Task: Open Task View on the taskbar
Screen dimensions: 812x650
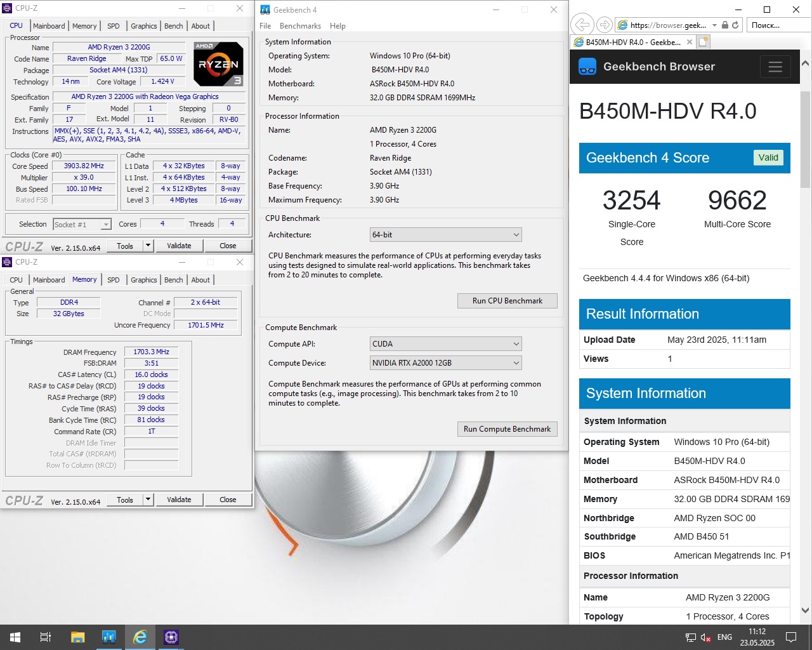Action: click(x=46, y=637)
